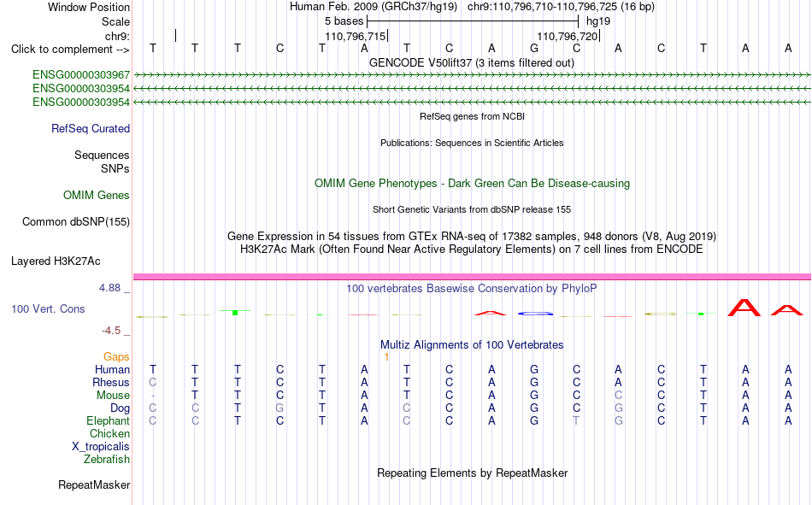Click the blue G in PhyloP conservation logo
812x505 pixels.
tap(535, 314)
